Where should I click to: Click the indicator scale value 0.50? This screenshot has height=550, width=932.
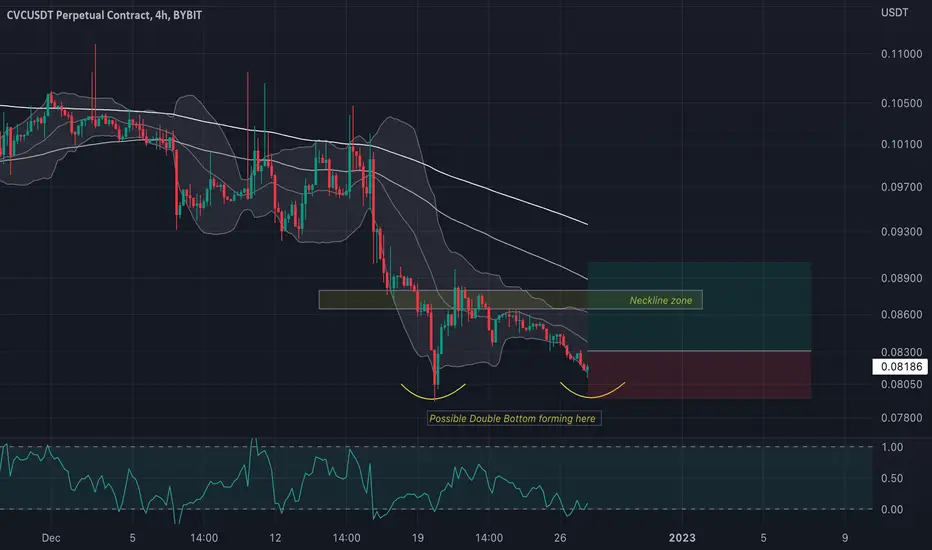point(892,478)
